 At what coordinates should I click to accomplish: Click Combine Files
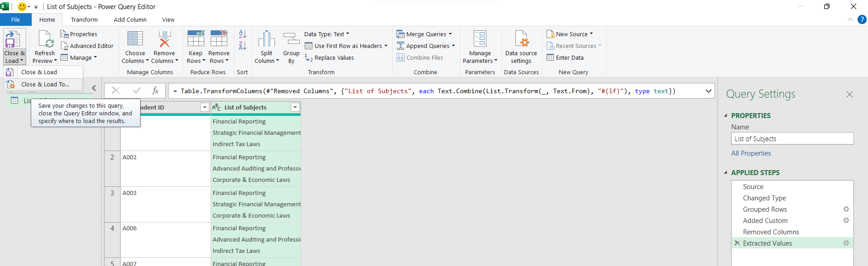point(420,57)
